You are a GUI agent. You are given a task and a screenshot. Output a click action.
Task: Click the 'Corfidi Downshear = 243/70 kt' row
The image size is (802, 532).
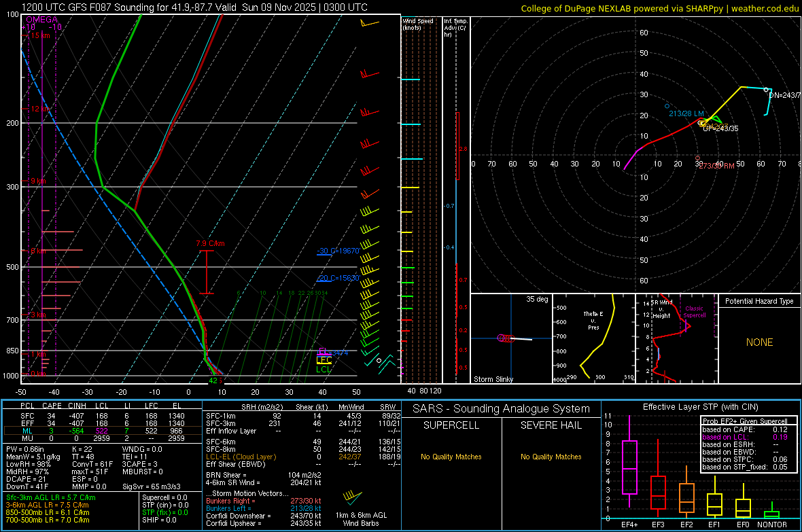264,516
